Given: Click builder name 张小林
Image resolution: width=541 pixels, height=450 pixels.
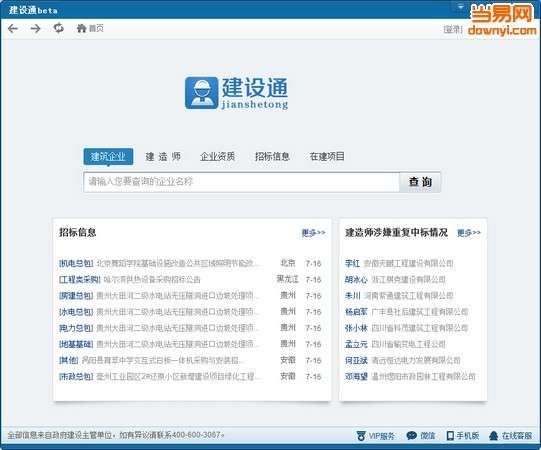Looking at the screenshot, I should click(356, 328).
